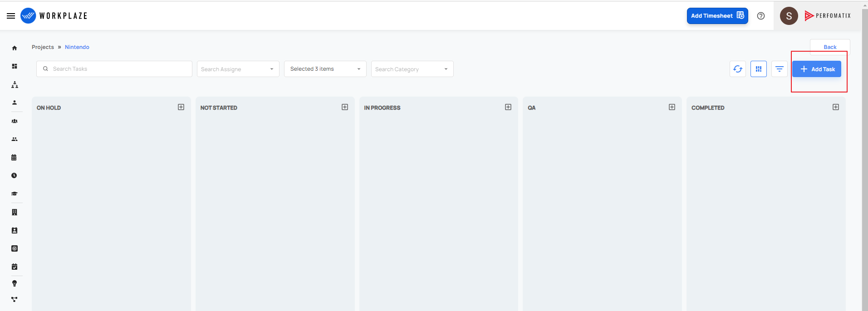Open the two-person group sidebar icon
The width and height of the screenshot is (868, 311).
tap(15, 139)
